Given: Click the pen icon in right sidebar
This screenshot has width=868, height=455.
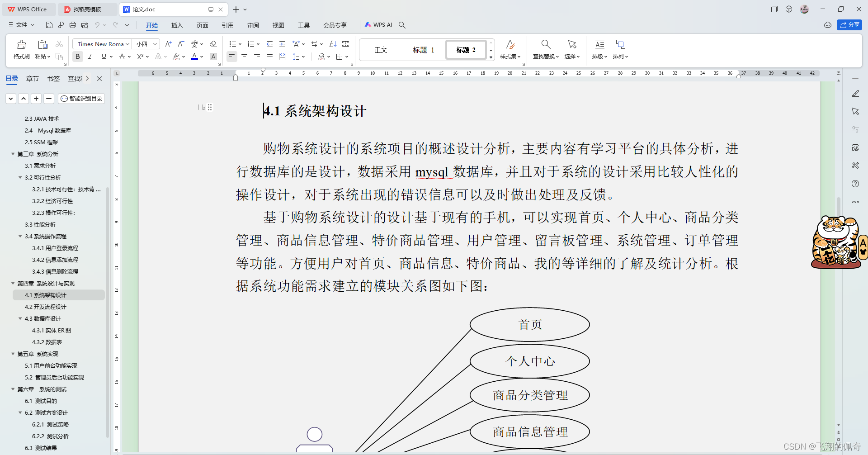Looking at the screenshot, I should point(855,94).
